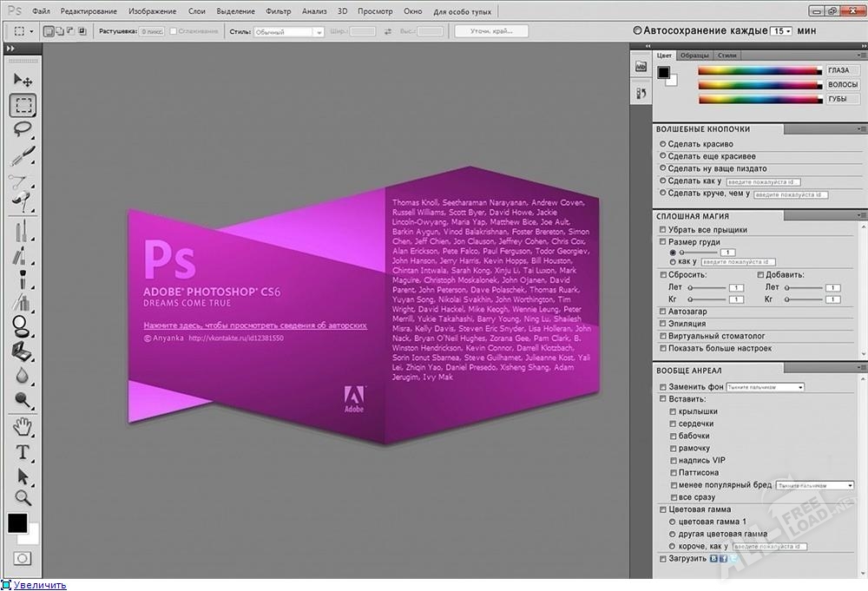
Task: Tick the 'Автозагар' checkbox
Action: point(663,310)
